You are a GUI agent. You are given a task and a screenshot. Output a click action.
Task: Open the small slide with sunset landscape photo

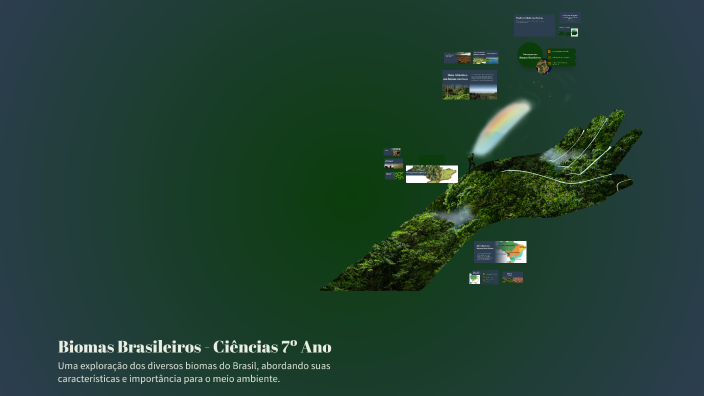pyautogui.click(x=394, y=164)
